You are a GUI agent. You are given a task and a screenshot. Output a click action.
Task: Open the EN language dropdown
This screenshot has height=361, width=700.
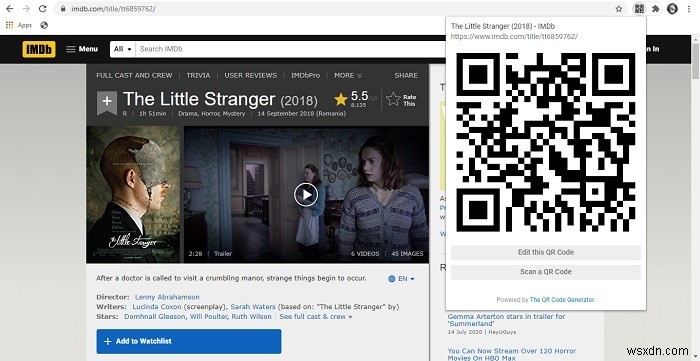(401, 278)
